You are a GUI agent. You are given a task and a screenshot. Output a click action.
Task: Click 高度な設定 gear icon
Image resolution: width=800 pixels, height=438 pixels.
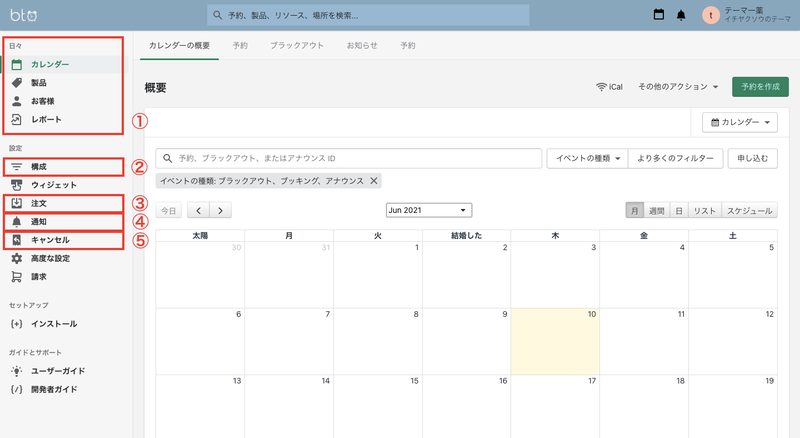[x=17, y=258]
